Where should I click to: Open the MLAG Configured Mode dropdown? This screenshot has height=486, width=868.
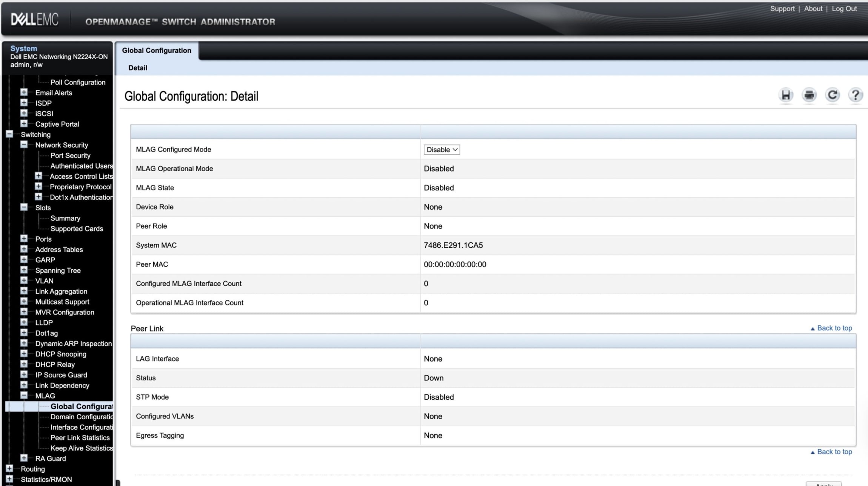(x=442, y=150)
